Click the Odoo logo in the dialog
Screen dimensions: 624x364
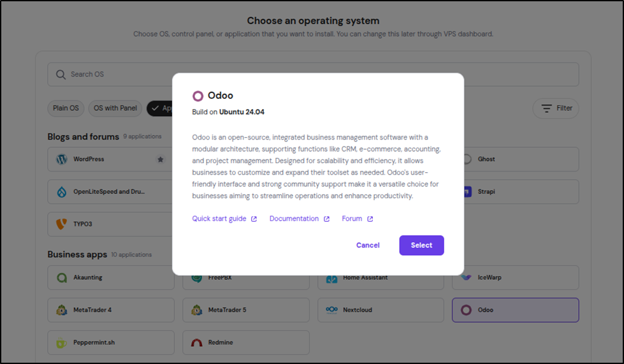coord(198,96)
